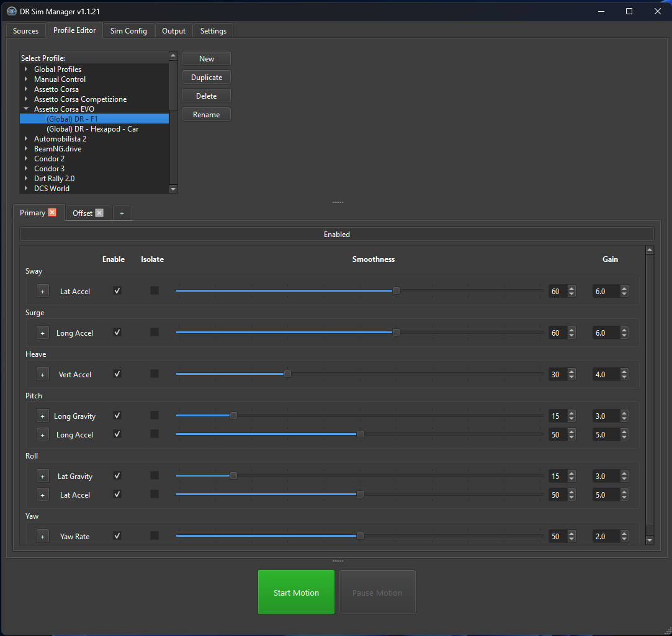Duplicate the selected profile

(207, 78)
